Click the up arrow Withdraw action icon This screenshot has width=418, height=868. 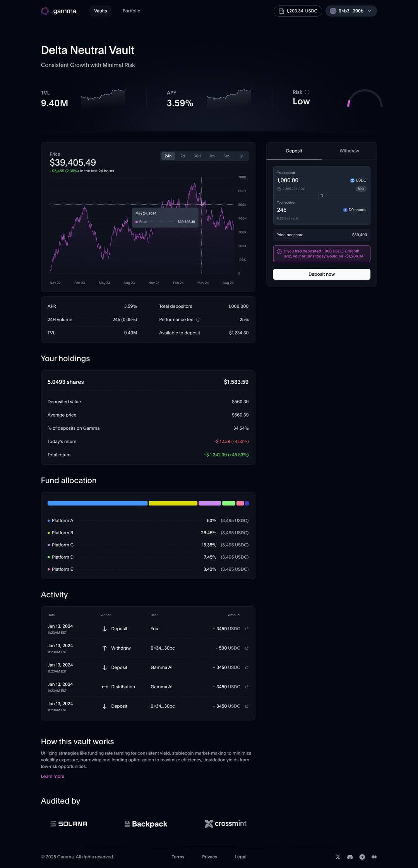[104, 648]
